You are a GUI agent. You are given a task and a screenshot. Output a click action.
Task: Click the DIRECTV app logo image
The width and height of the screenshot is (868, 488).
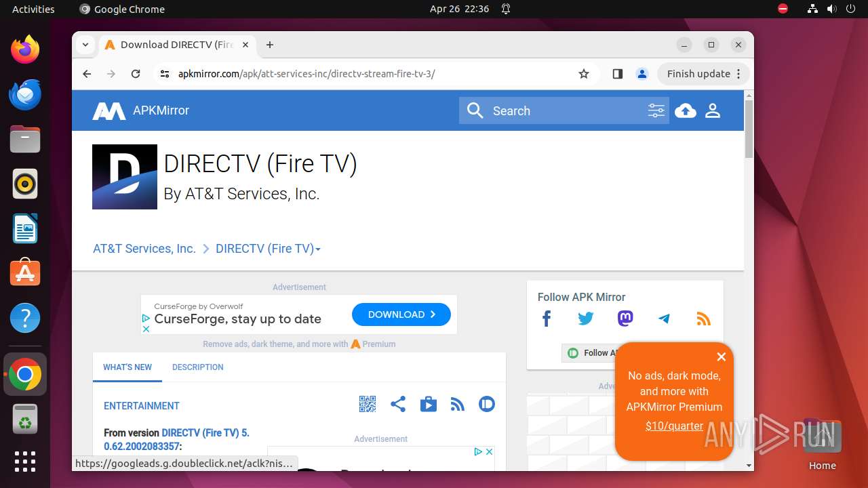point(125,177)
